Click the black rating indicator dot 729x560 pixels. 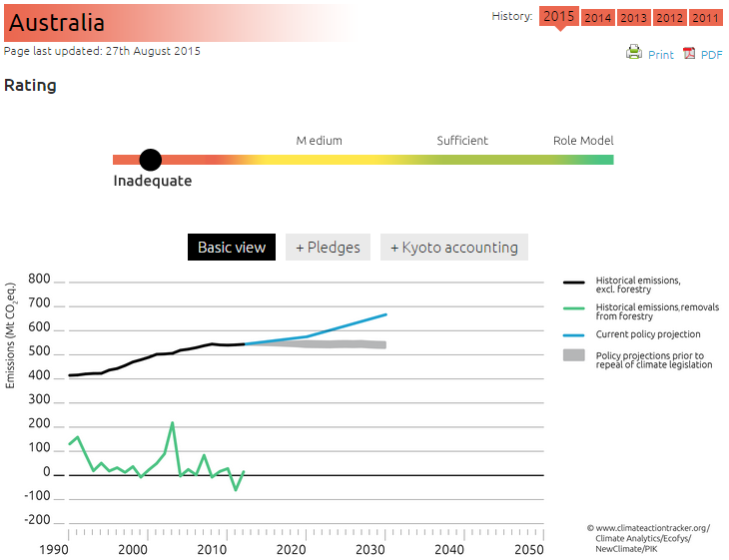click(151, 160)
